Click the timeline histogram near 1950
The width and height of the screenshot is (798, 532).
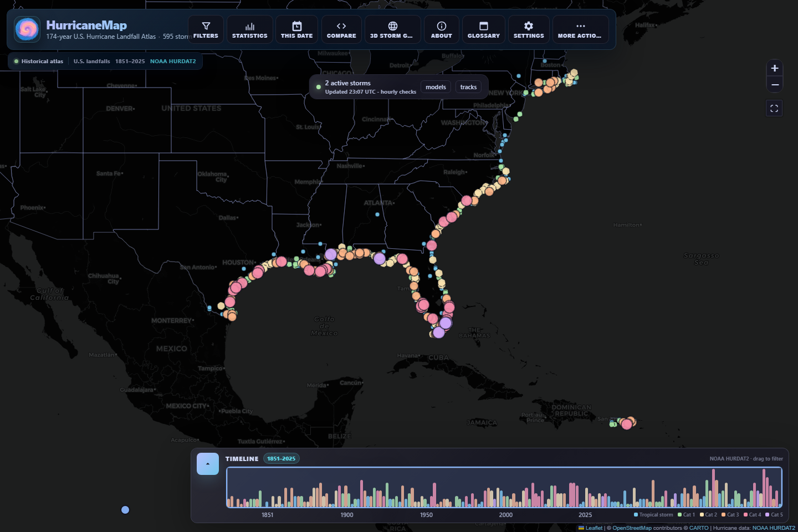pos(426,488)
